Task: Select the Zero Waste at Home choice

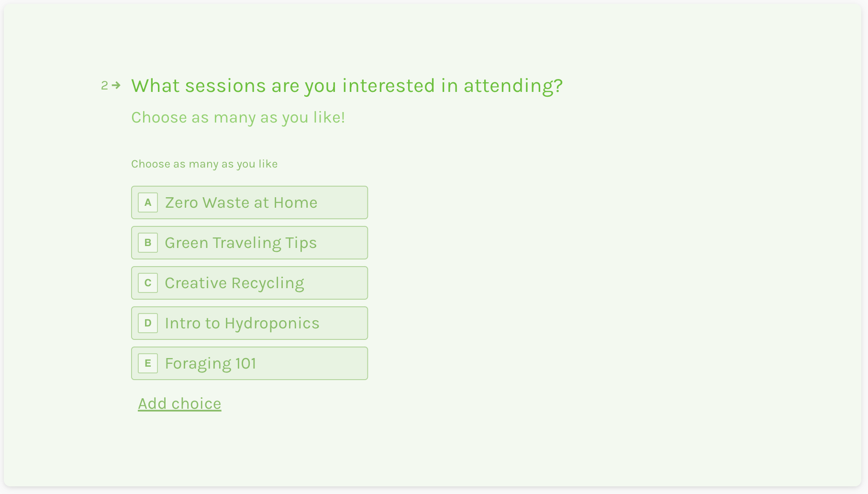Action: 249,202
